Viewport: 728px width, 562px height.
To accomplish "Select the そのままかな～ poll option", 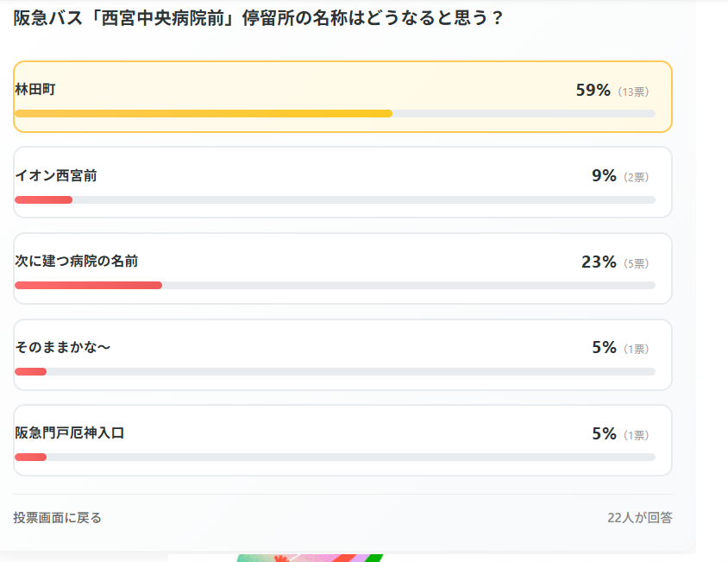I will pos(342,355).
